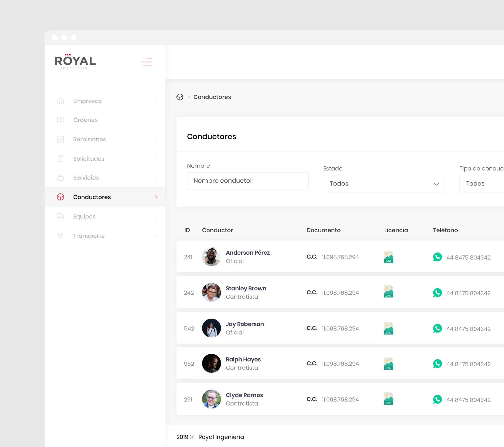Click the Remisiones list icon
The height and width of the screenshot is (447, 504).
pos(60,139)
